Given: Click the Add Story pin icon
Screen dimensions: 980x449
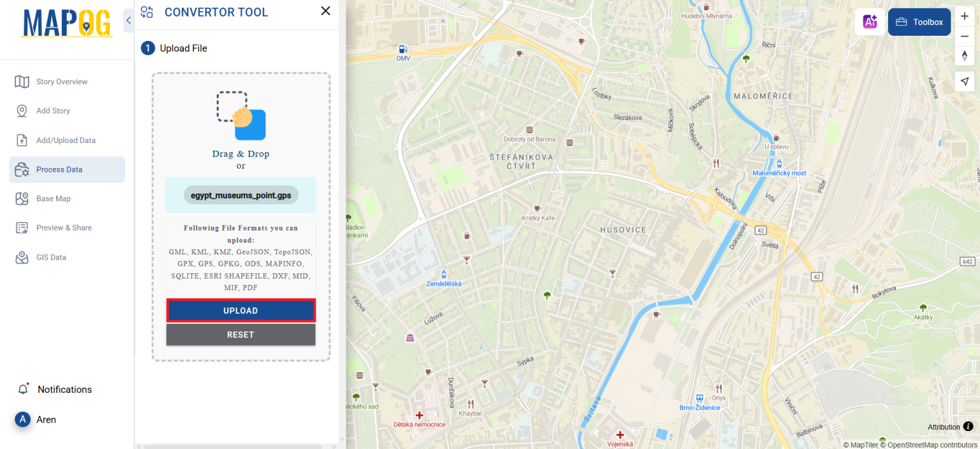Looking at the screenshot, I should [x=22, y=110].
